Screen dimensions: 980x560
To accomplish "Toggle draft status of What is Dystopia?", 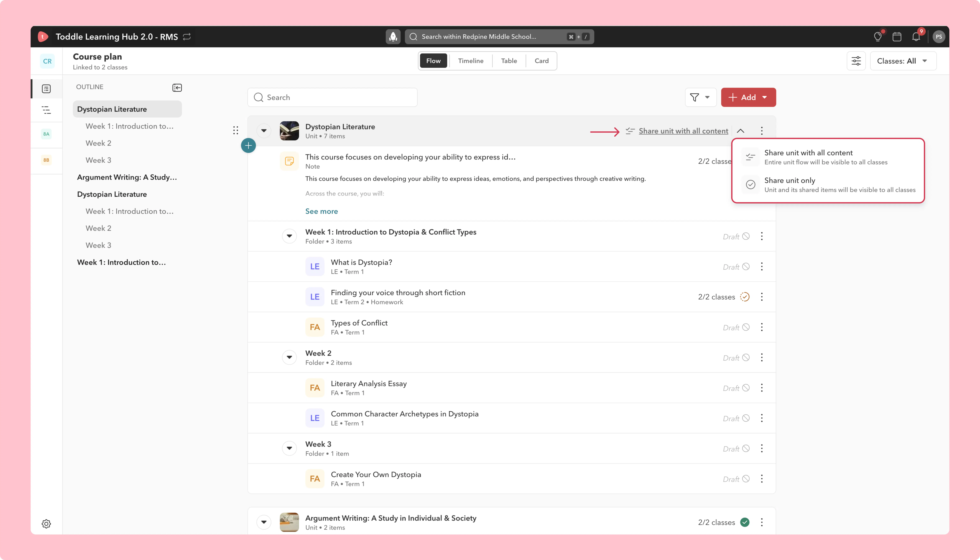I will (746, 267).
